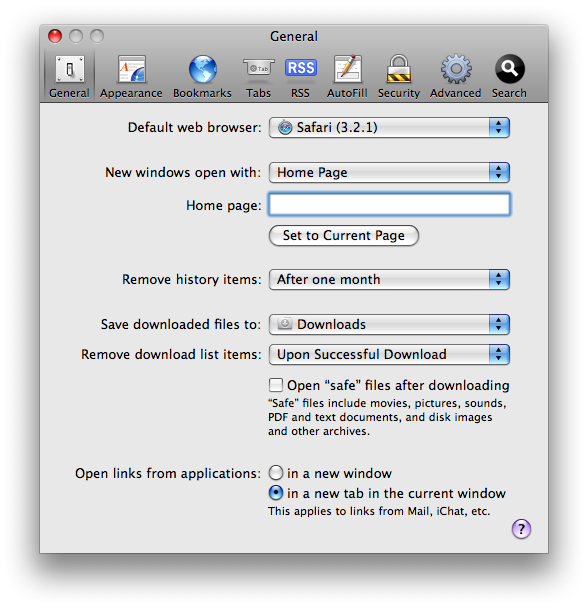Select "in a new window" radio option
The image size is (588, 608).
point(276,473)
